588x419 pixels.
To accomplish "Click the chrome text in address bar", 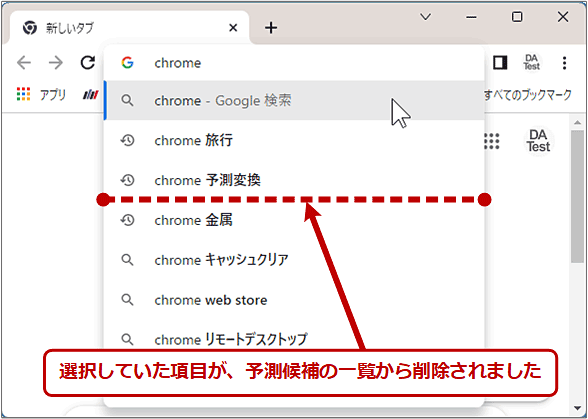I will pos(178,63).
